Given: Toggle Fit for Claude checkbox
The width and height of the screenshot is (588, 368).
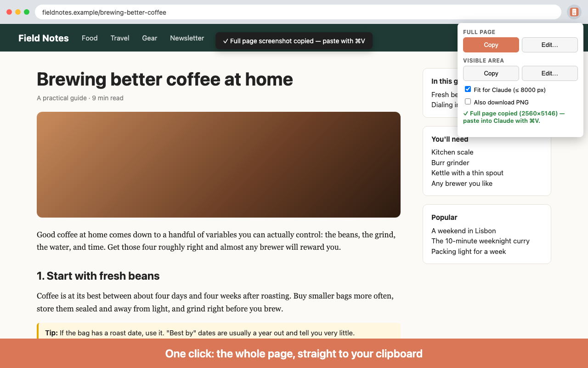Looking at the screenshot, I should pos(468,89).
